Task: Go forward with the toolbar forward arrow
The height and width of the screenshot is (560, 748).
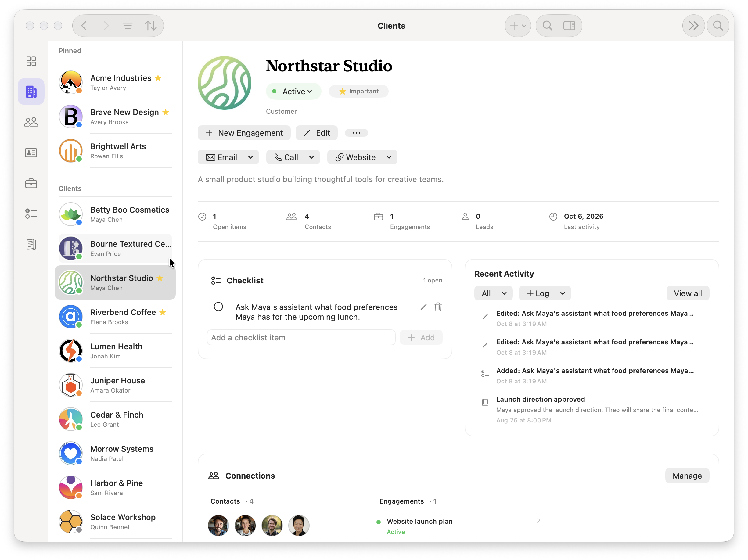Action: pos(106,26)
